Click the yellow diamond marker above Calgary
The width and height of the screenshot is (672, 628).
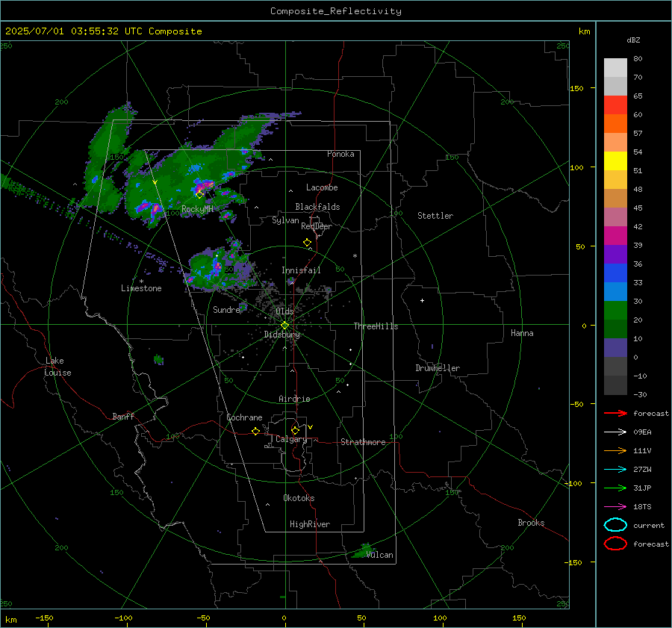coord(295,430)
